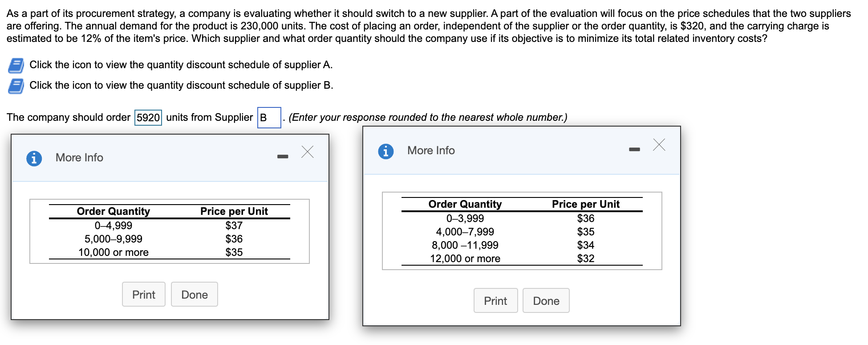Click the Price per Unit header in left table

point(234,211)
